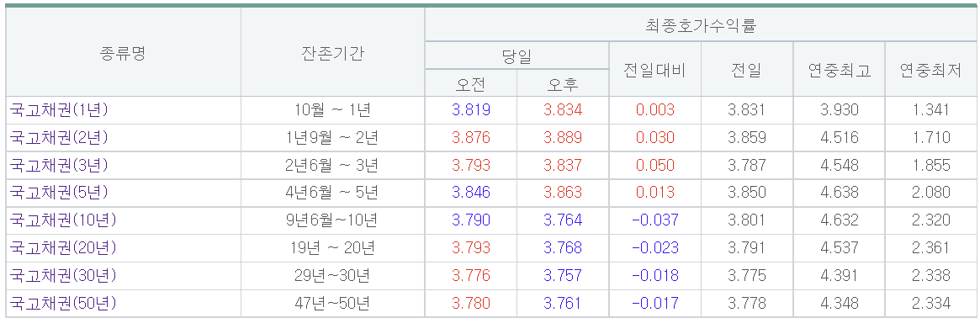This screenshot has width=980, height=318.
Task: Click the 종류명 column header
Action: pyautogui.click(x=123, y=52)
